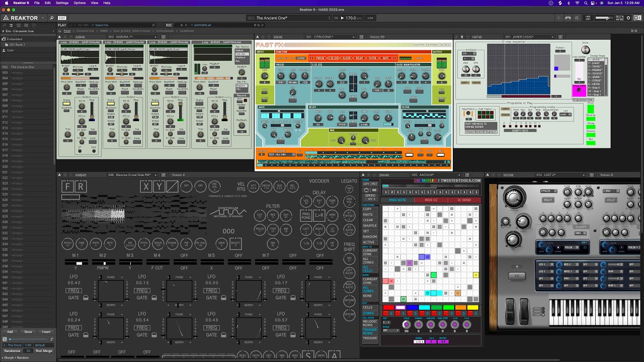Screen dimensions: 644x362
Task: Open macOS Spotlight search icon
Action: pyautogui.click(x=586, y=3)
